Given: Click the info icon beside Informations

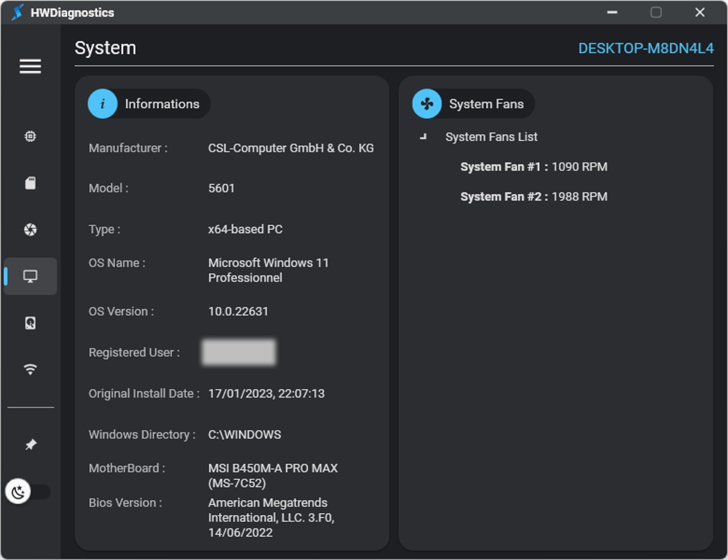Looking at the screenshot, I should [102, 104].
